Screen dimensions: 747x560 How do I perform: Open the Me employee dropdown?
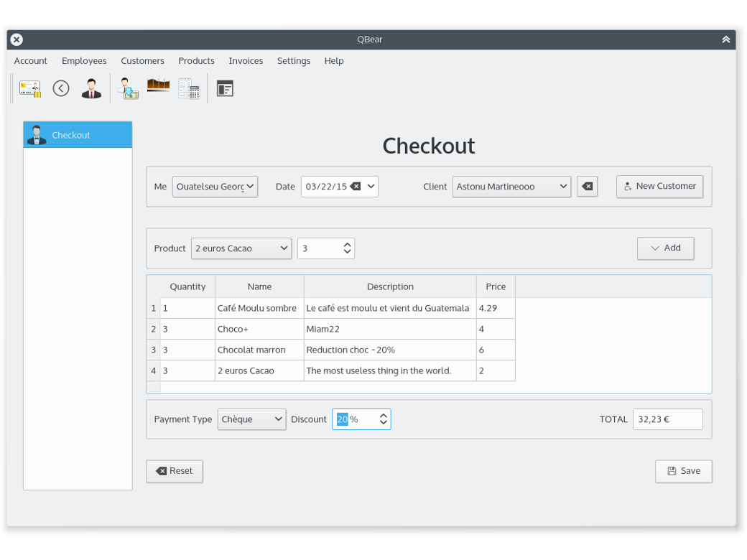(x=215, y=186)
